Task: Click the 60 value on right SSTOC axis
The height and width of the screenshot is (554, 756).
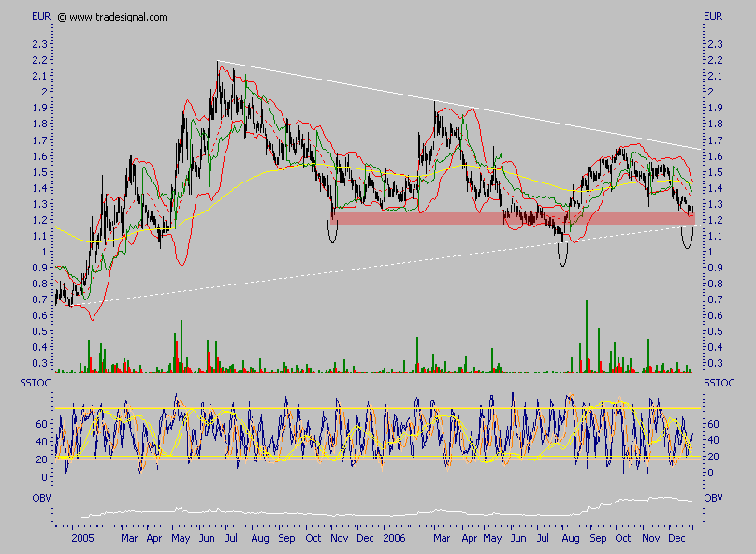Action: coord(713,424)
